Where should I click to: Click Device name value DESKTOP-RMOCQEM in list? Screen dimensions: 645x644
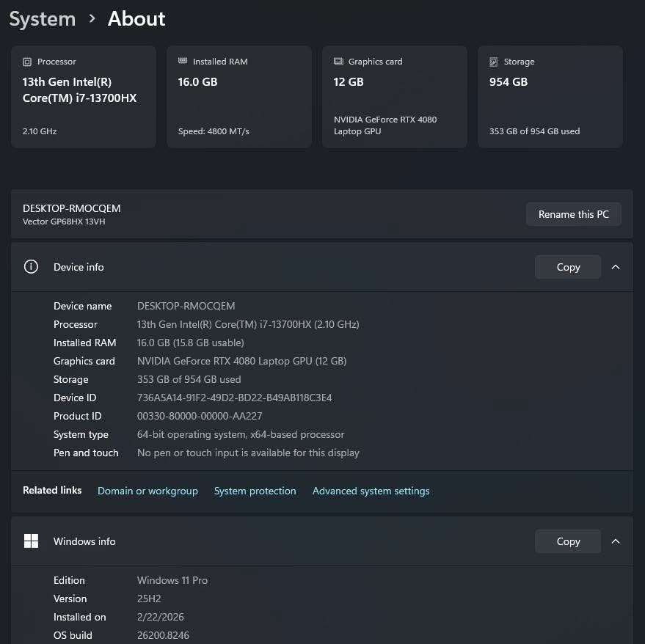pyautogui.click(x=186, y=306)
